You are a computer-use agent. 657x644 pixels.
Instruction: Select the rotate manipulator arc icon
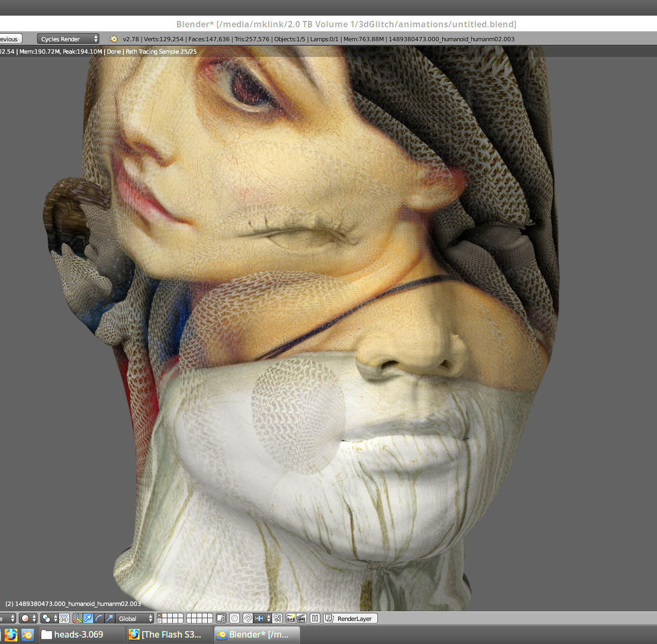coord(99,618)
